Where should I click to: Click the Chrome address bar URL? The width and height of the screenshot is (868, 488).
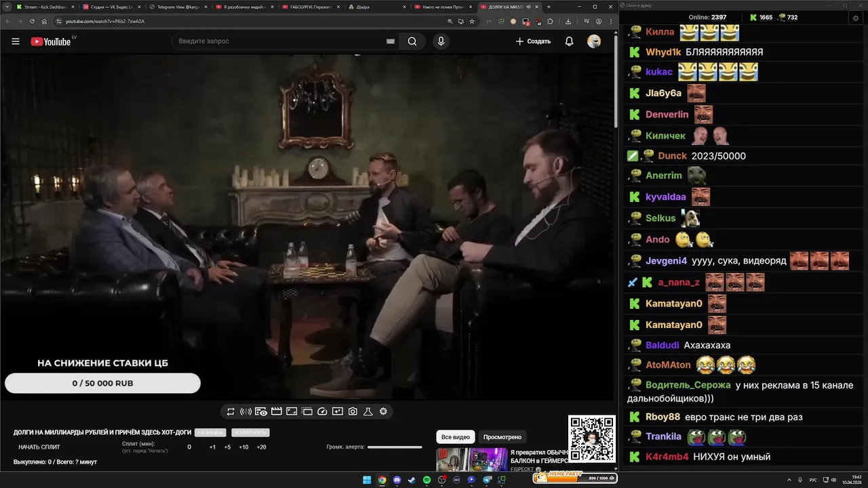(105, 21)
